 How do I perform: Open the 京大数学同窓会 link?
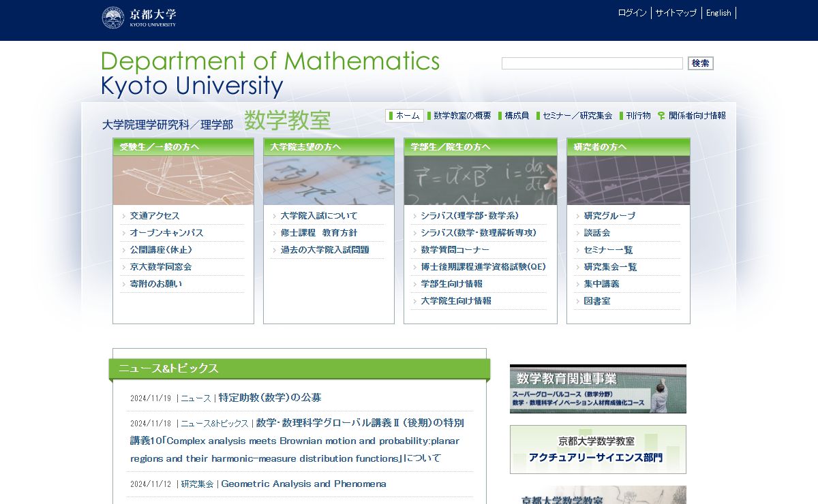point(161,267)
